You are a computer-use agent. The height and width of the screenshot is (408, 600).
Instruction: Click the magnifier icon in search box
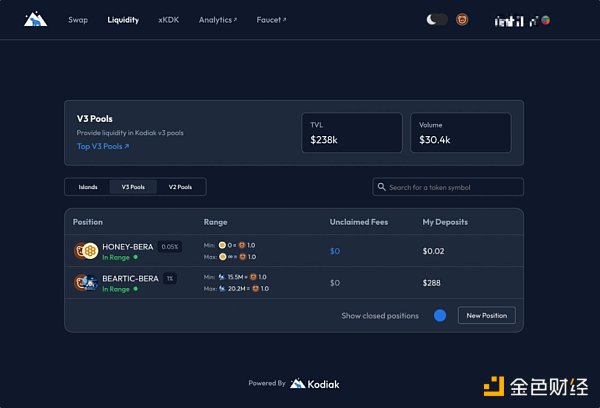382,187
